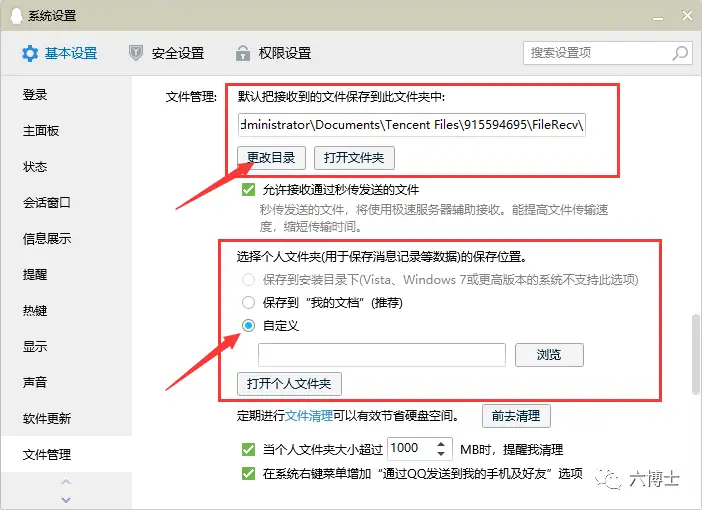Select 会话窗口 in the sidebar
Image resolution: width=702 pixels, height=510 pixels.
tap(47, 202)
